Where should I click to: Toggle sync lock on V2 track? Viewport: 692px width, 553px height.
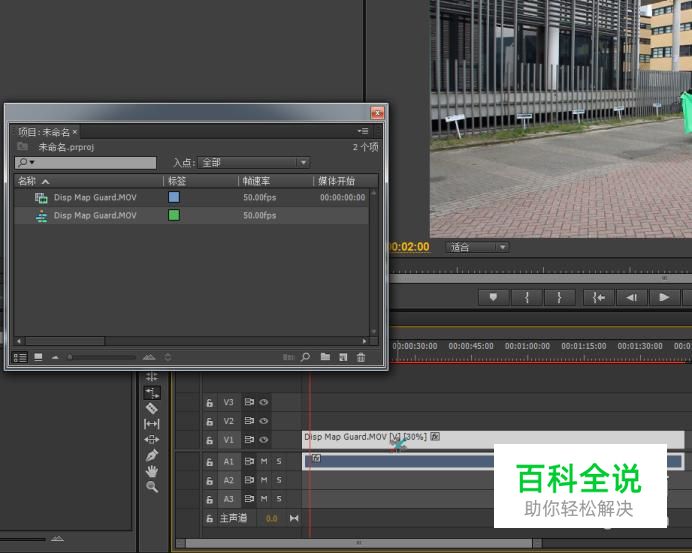tap(249, 421)
